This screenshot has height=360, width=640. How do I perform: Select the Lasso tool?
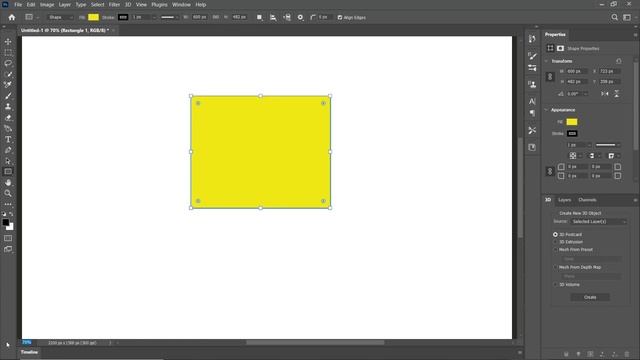pos(8,63)
